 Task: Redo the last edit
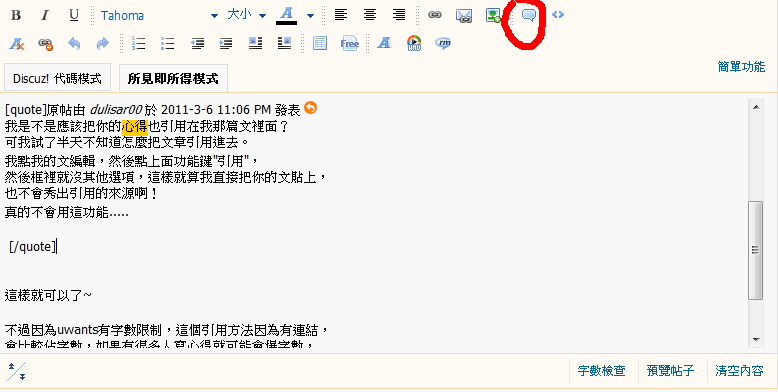[x=103, y=44]
